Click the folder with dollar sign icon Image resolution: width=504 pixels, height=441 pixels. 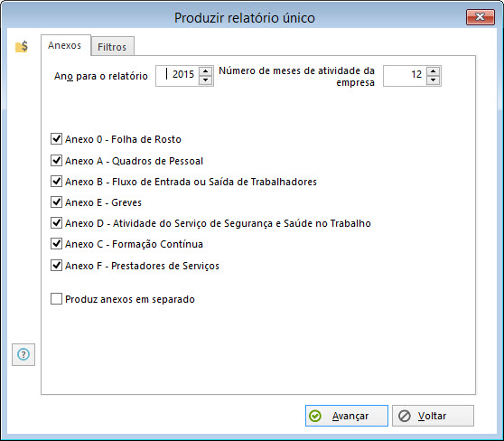22,47
